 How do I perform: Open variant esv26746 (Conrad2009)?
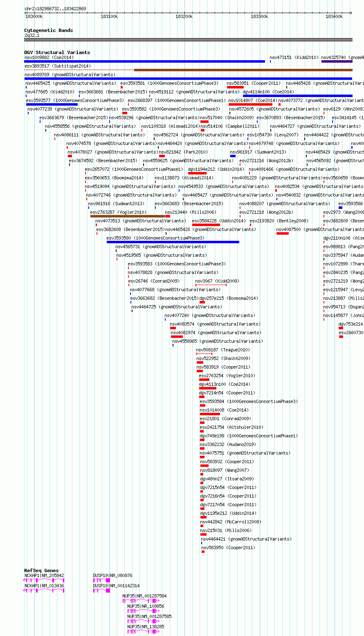pyautogui.click(x=153, y=281)
